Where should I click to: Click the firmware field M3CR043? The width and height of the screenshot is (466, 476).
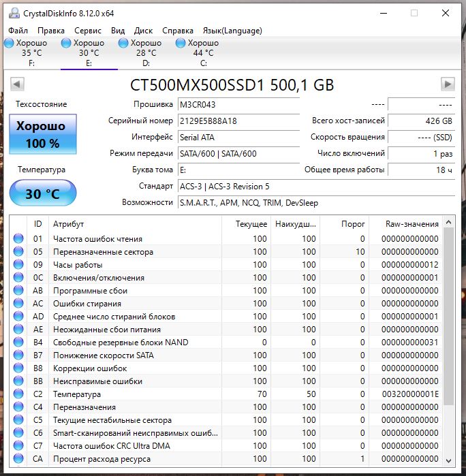(238, 104)
